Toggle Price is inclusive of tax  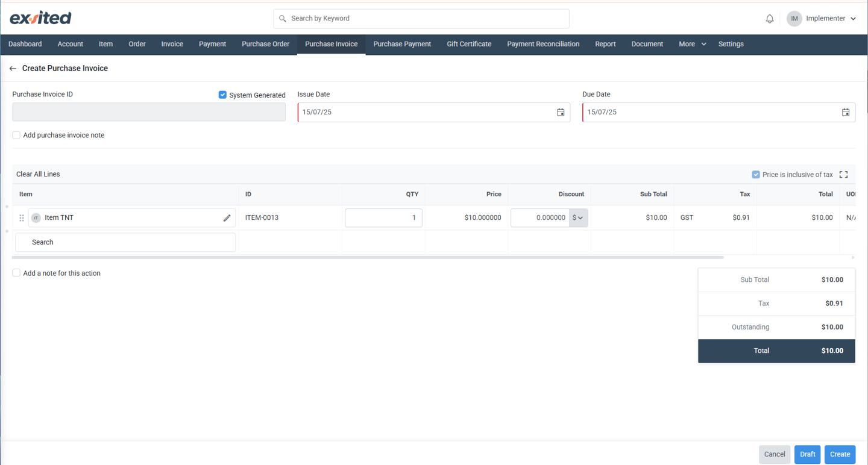point(756,175)
